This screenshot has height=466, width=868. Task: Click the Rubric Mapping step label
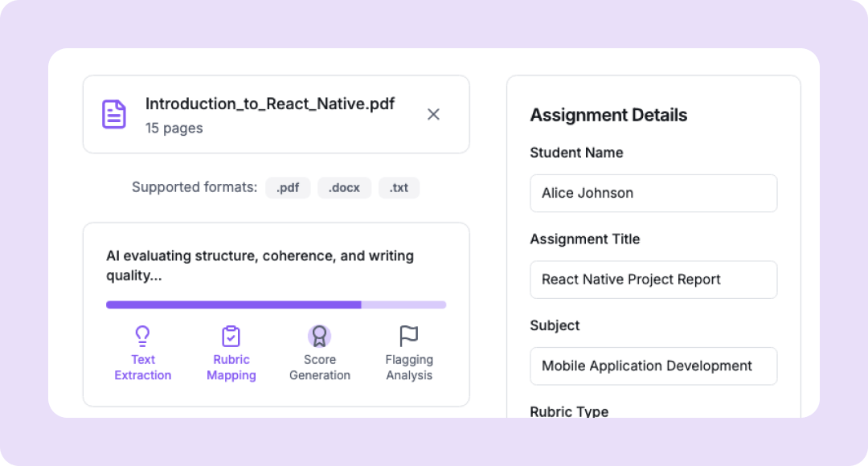pos(231,367)
